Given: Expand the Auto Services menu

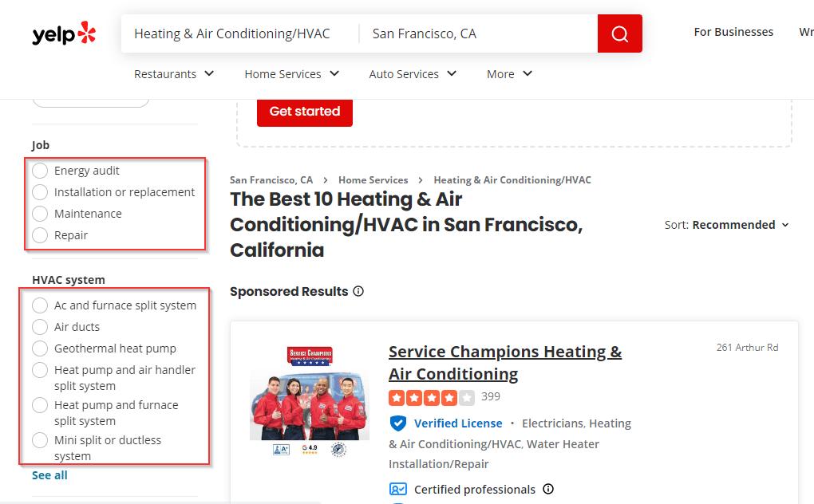Looking at the screenshot, I should [413, 74].
